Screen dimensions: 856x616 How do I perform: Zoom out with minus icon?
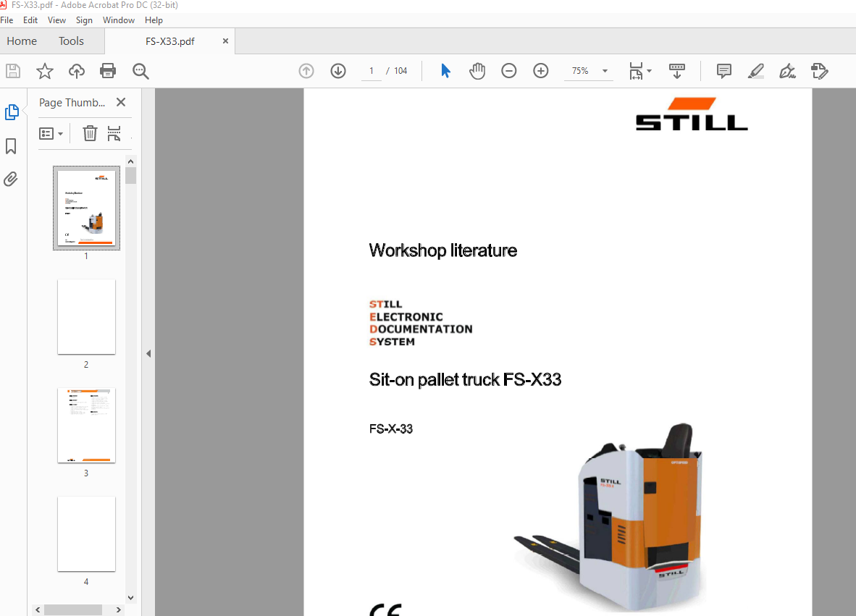pyautogui.click(x=509, y=71)
